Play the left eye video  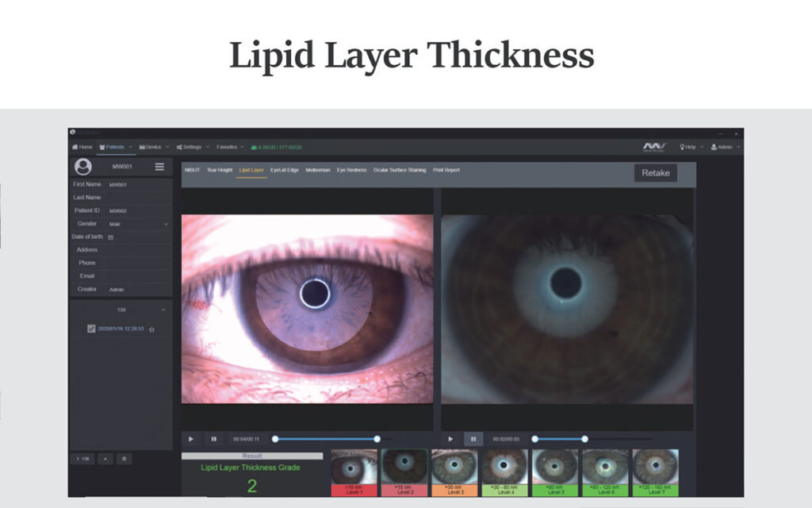191,439
